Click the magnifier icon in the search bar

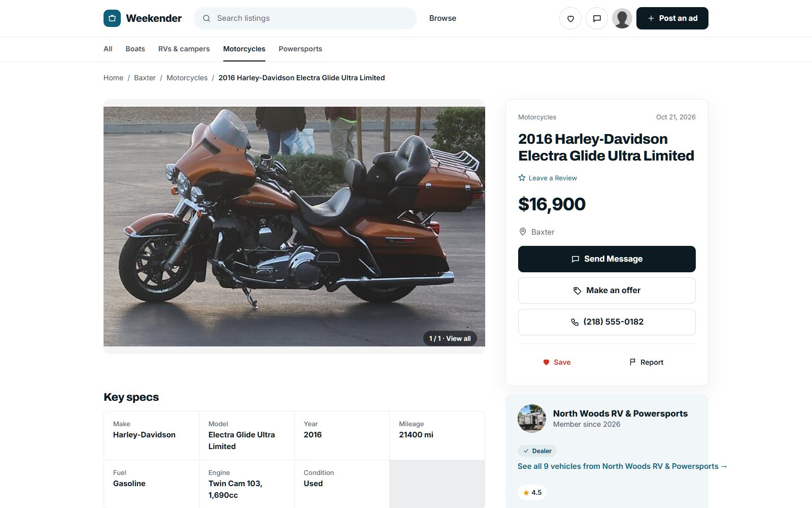[x=207, y=18]
